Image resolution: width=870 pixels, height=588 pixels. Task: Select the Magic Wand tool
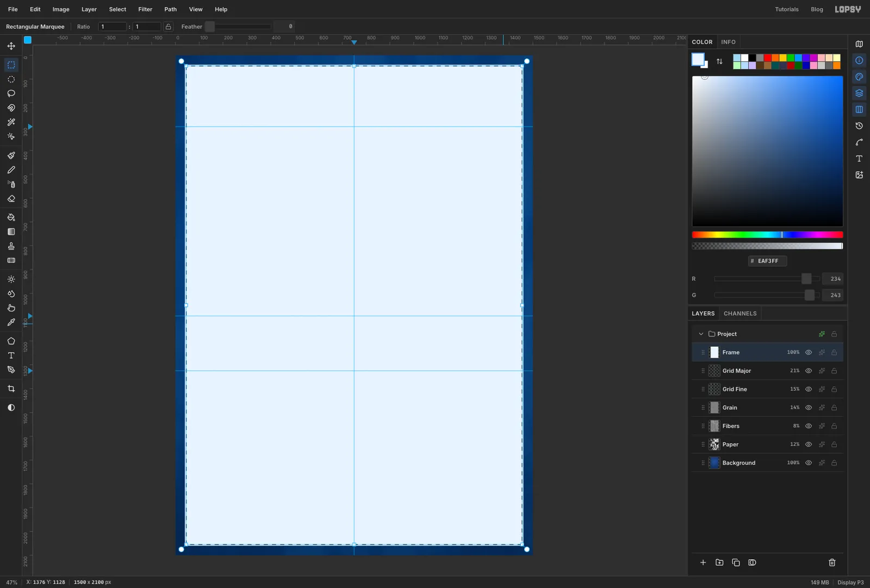click(x=11, y=122)
